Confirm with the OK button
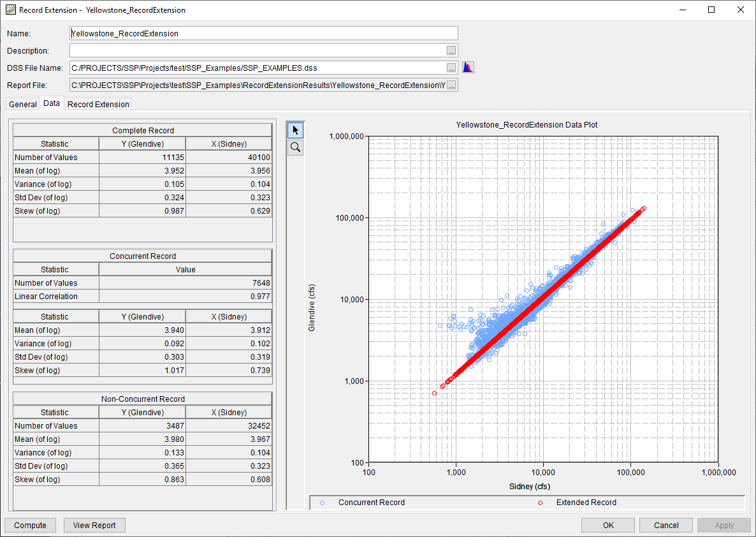 pyautogui.click(x=607, y=525)
